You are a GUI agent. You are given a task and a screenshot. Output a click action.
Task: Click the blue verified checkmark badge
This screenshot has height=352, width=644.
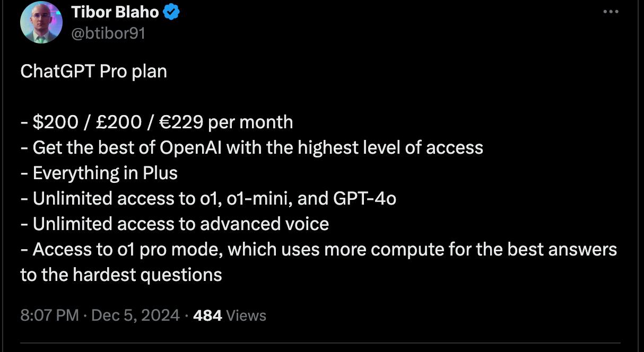(x=171, y=12)
